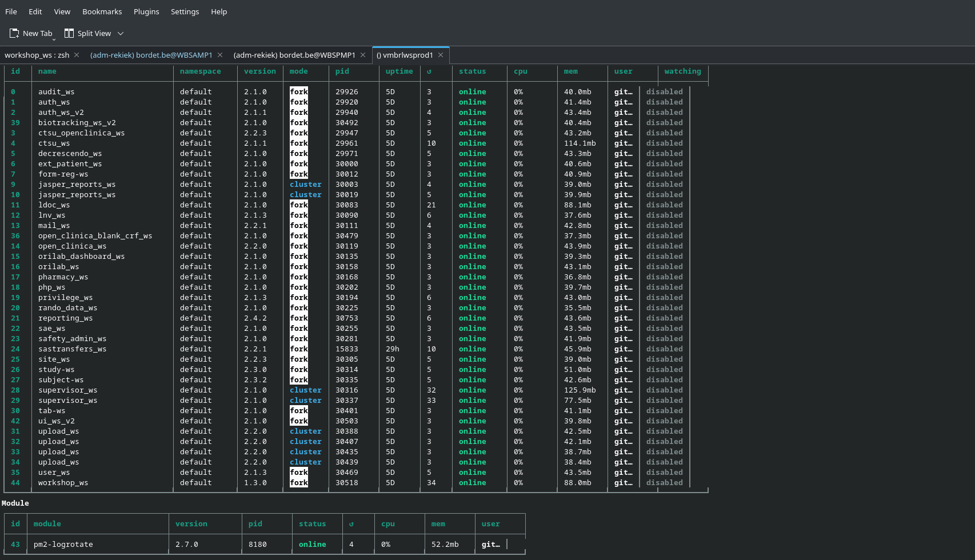Click the Split View toolbar icon
This screenshot has width=975, height=560.
pyautogui.click(x=69, y=34)
